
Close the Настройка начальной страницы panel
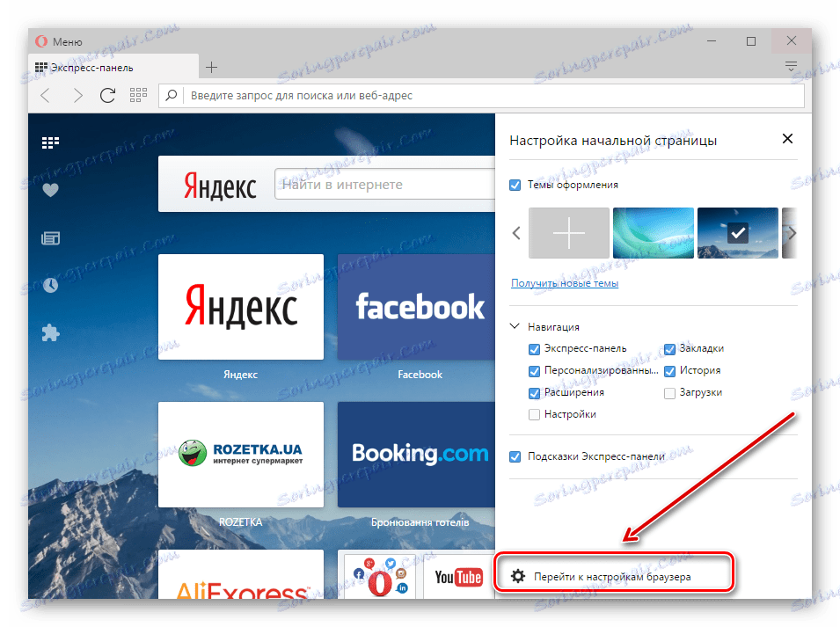pos(787,139)
